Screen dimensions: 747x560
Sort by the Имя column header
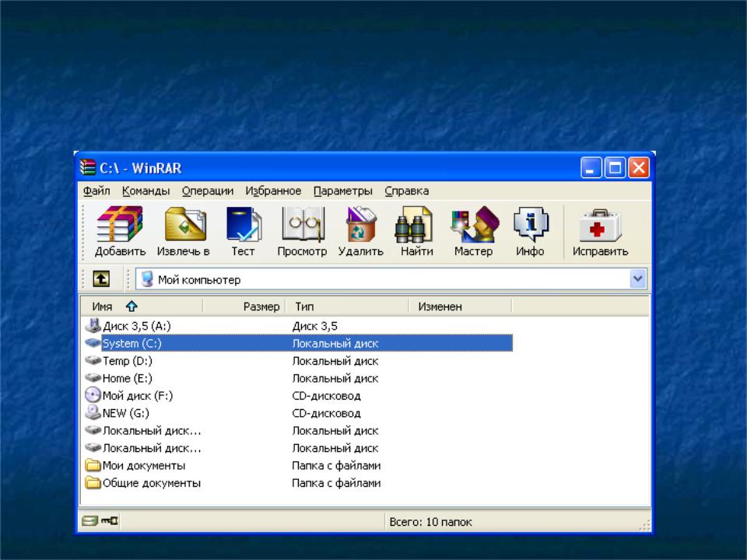click(x=142, y=306)
